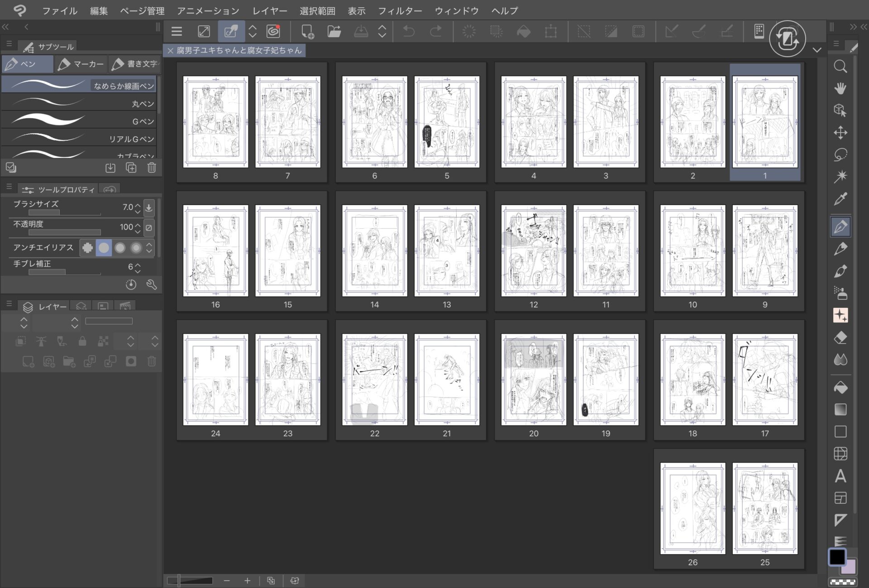
Task: Select the Text tool
Action: tap(840, 476)
